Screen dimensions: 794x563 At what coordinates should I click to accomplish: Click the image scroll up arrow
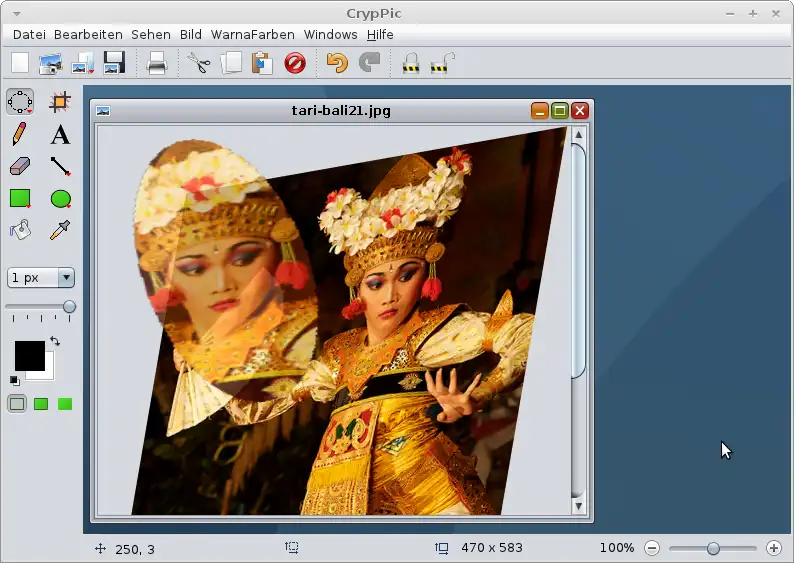578,134
